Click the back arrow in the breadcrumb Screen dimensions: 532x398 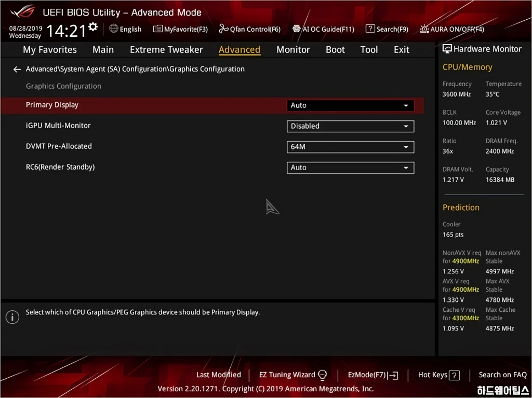[x=17, y=70]
